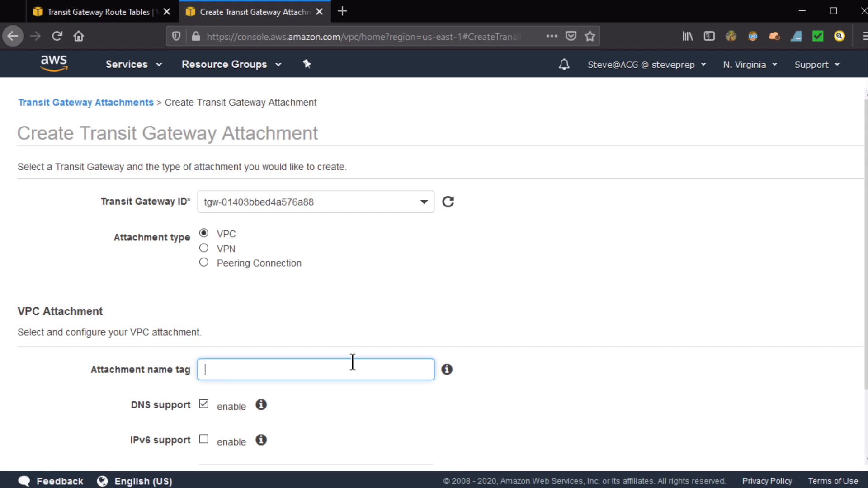This screenshot has width=868, height=488.
Task: Open the N. Virginia region selector
Action: click(x=750, y=65)
